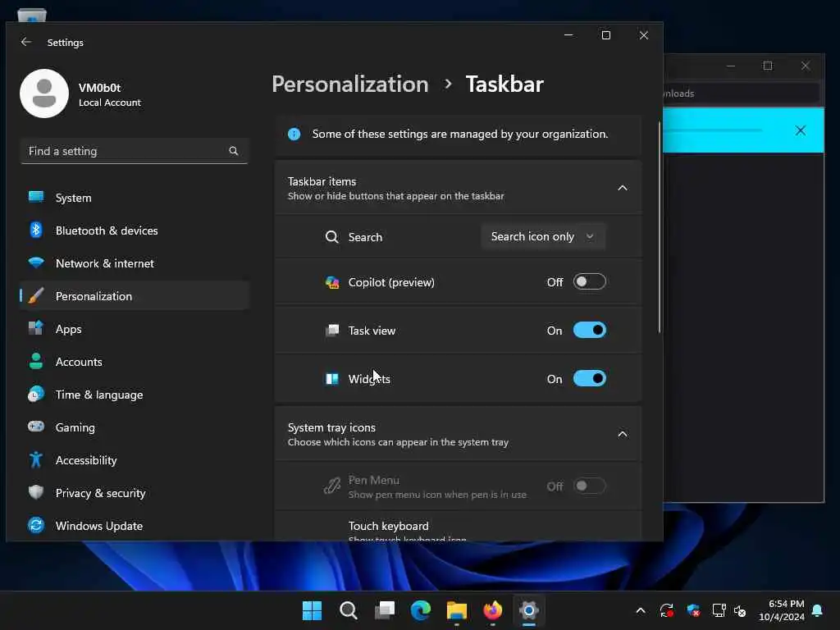Open taskbar Search magnifier

(x=348, y=610)
